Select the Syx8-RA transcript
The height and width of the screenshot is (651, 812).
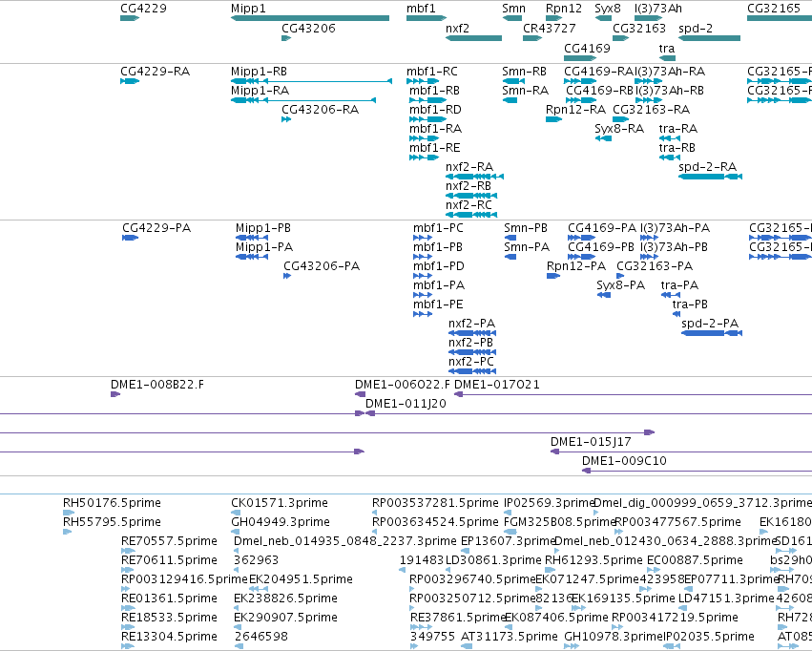603,138
